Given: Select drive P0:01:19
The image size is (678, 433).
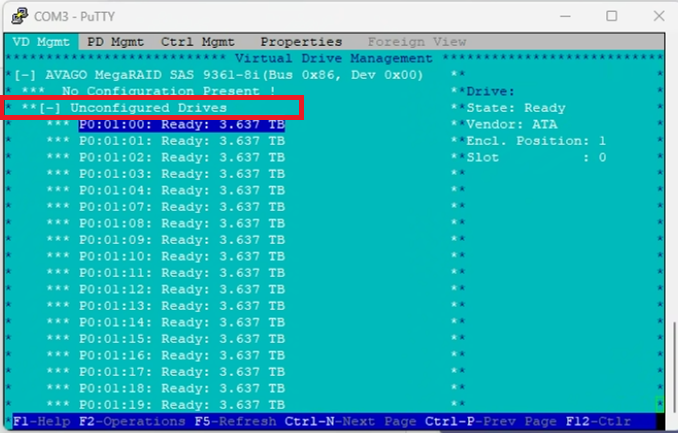Looking at the screenshot, I should click(182, 404).
